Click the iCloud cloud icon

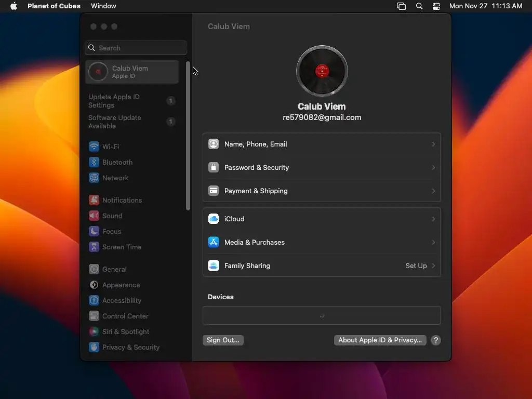pos(214,219)
